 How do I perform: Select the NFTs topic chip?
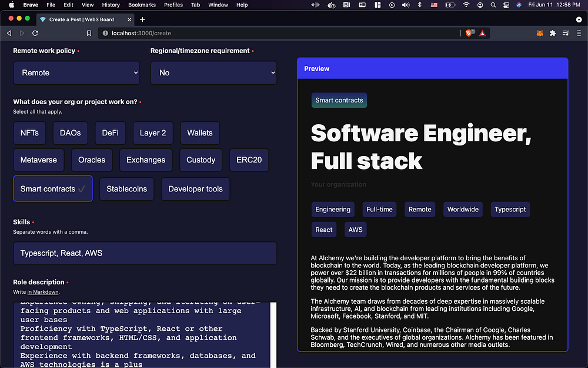tap(29, 133)
